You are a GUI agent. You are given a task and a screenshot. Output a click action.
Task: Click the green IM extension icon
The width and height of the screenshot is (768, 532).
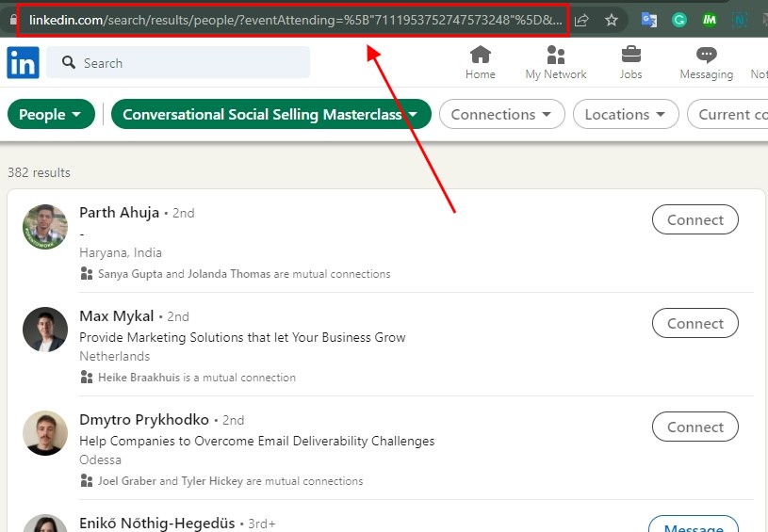(710, 20)
